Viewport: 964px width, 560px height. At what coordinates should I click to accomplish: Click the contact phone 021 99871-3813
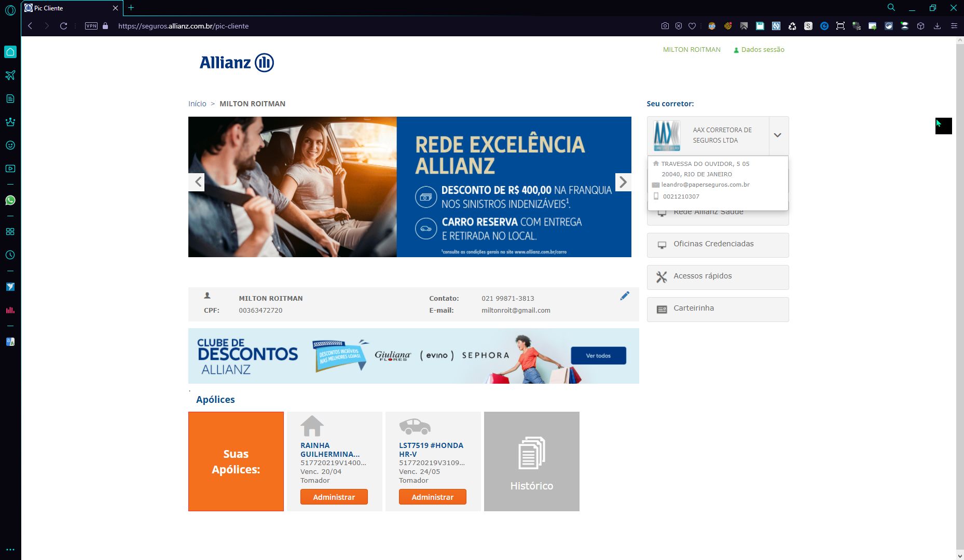pyautogui.click(x=507, y=299)
